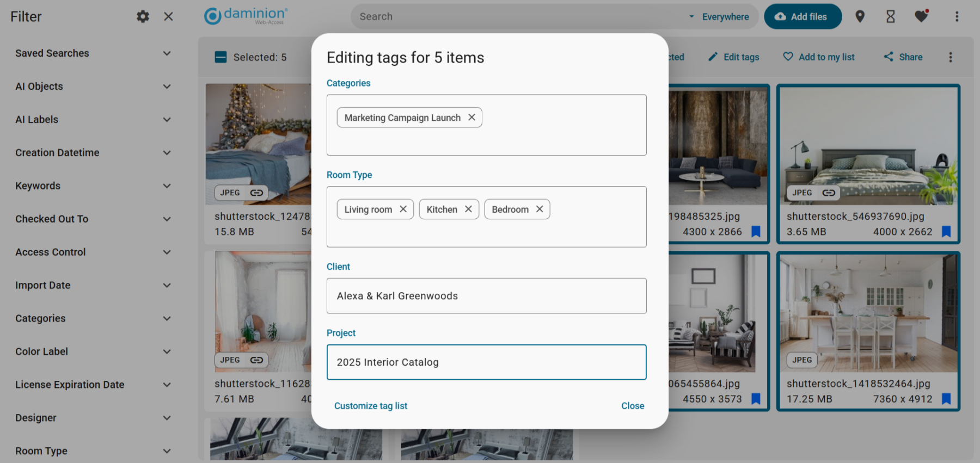
Task: Click bookmark icon on 4550 x 3573 image
Action: (756, 399)
